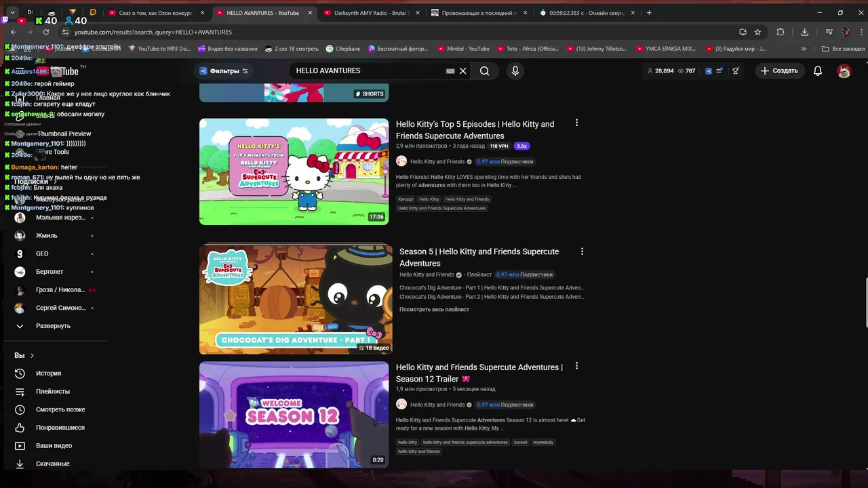This screenshot has height=488, width=868.
Task: Open the account avatar menu
Action: tap(844, 70)
